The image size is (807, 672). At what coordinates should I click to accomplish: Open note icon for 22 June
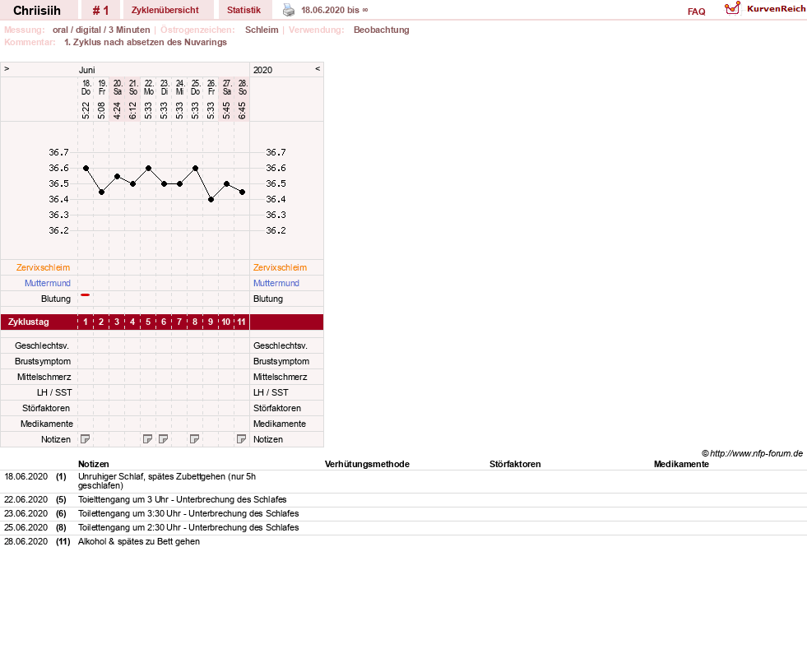click(148, 439)
